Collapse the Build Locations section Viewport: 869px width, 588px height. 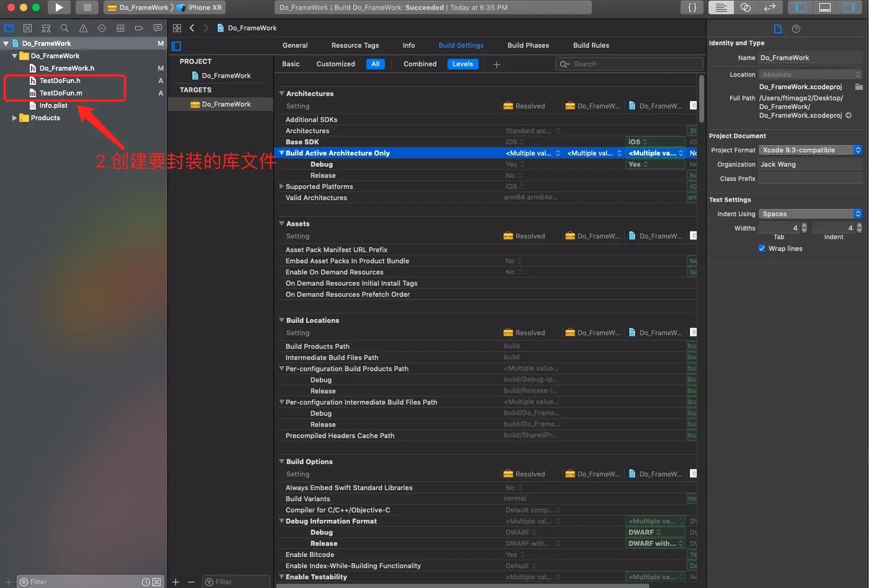coord(281,320)
